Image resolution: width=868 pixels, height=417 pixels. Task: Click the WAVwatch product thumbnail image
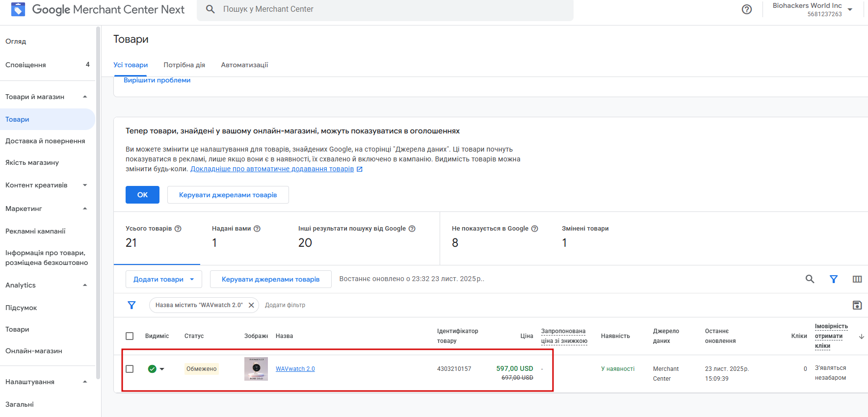click(256, 369)
